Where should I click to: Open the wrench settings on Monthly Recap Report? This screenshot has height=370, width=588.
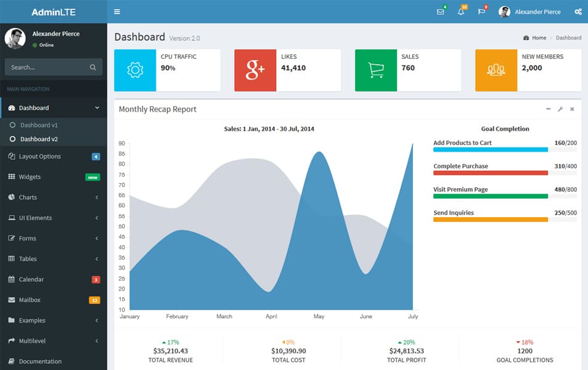coord(560,109)
